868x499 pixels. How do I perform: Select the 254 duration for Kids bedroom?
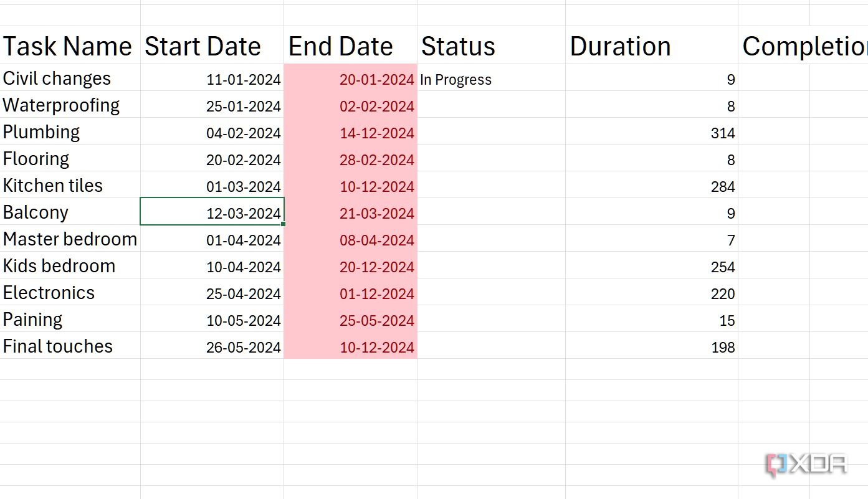pos(722,267)
